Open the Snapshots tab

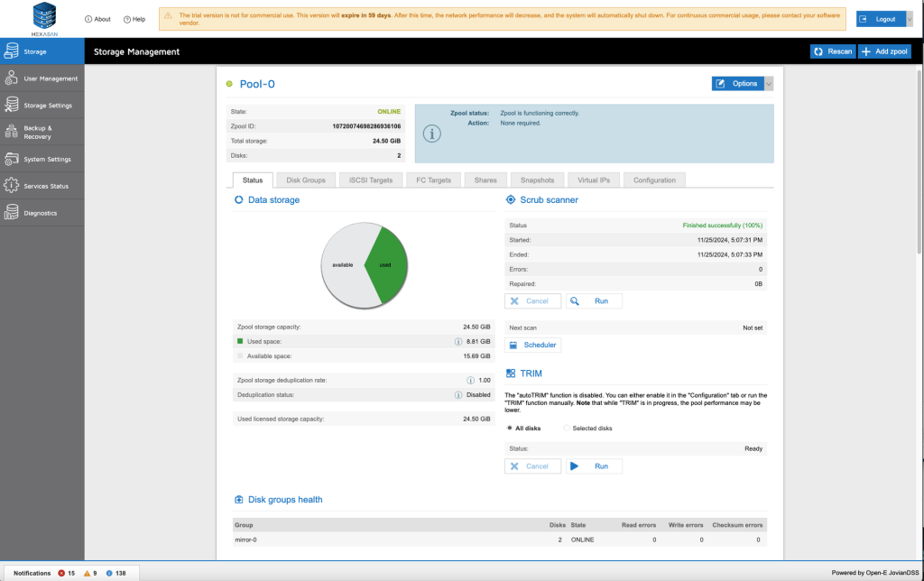click(537, 180)
